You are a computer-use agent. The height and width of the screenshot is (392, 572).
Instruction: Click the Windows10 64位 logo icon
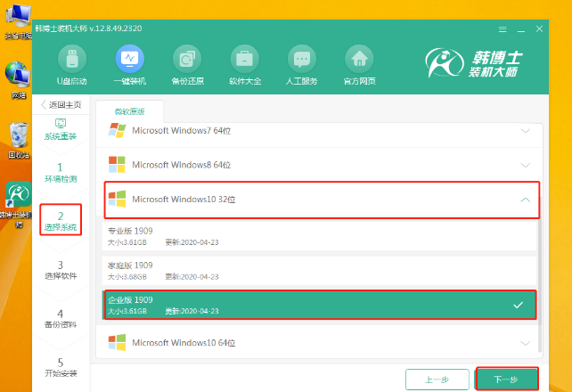[117, 343]
